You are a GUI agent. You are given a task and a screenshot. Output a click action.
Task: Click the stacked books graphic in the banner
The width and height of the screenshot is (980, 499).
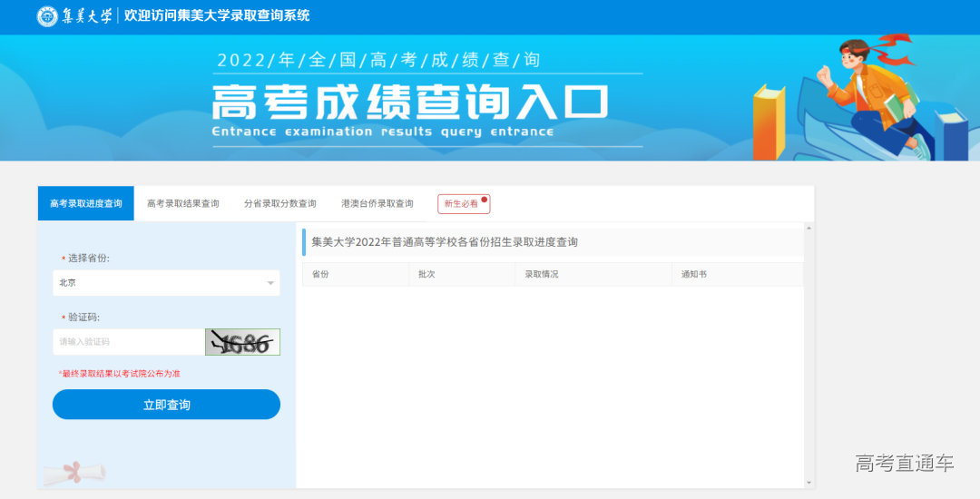click(x=768, y=122)
